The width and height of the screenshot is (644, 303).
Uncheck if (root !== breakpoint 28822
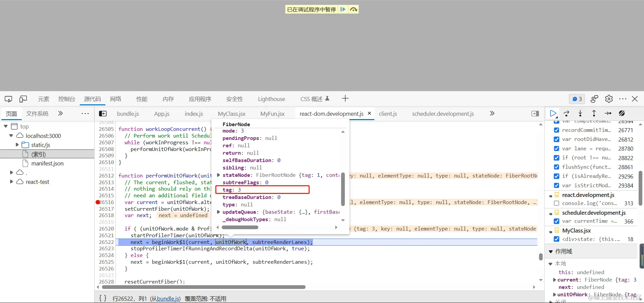pos(556,158)
